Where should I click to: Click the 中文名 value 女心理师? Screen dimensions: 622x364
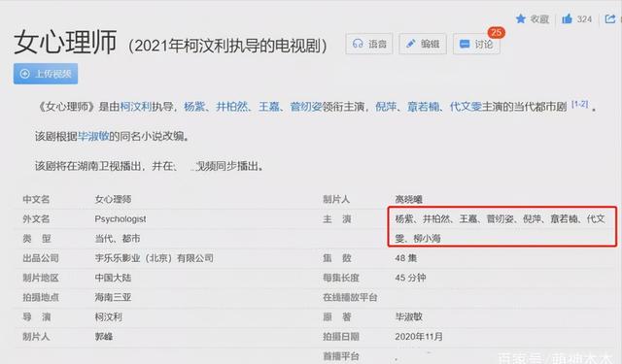coord(113,199)
